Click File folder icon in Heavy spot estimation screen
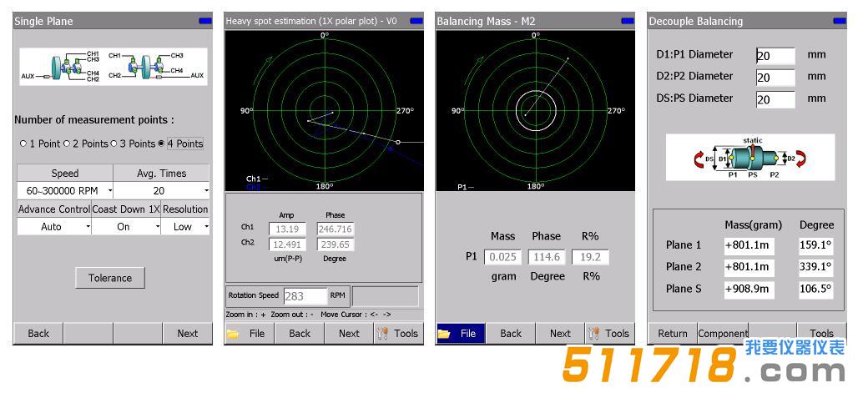Viewport: 868px width, 403px height. tap(232, 334)
